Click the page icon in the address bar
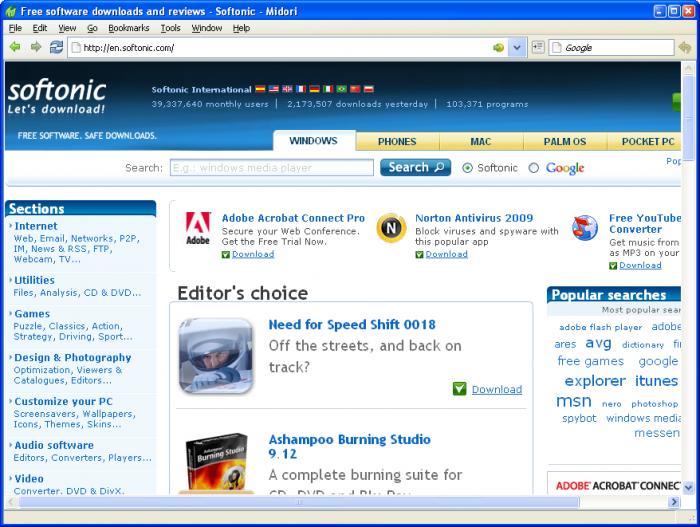Image resolution: width=700 pixels, height=527 pixels. pyautogui.click(x=76, y=47)
